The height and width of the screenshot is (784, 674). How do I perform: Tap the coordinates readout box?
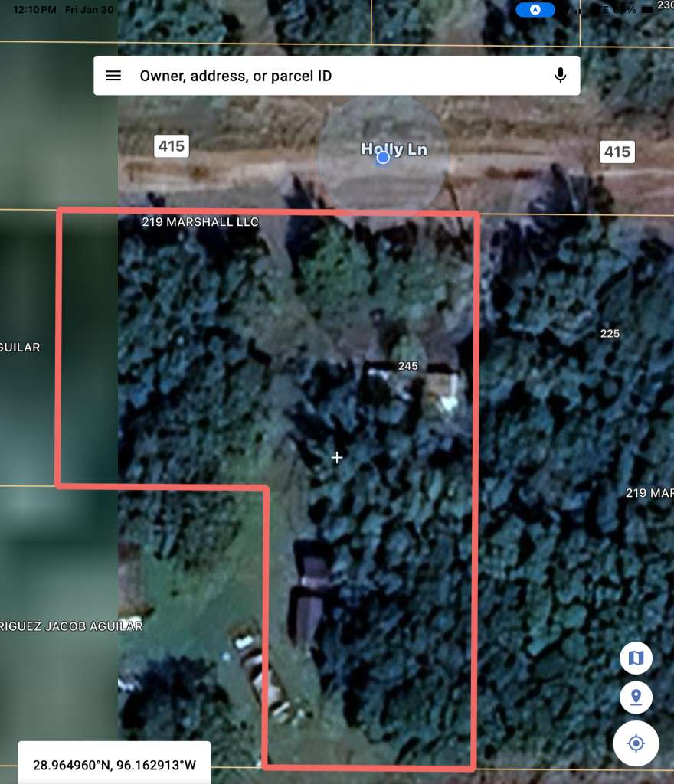114,764
